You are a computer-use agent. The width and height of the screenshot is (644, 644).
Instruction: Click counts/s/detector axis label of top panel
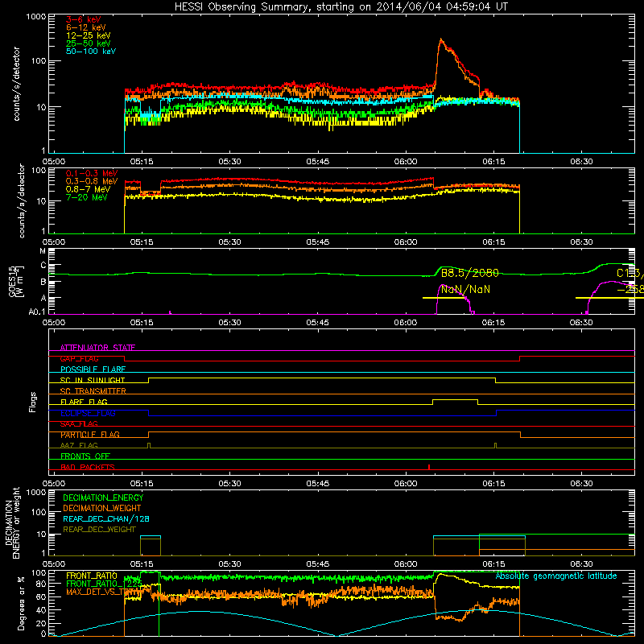tap(17, 84)
